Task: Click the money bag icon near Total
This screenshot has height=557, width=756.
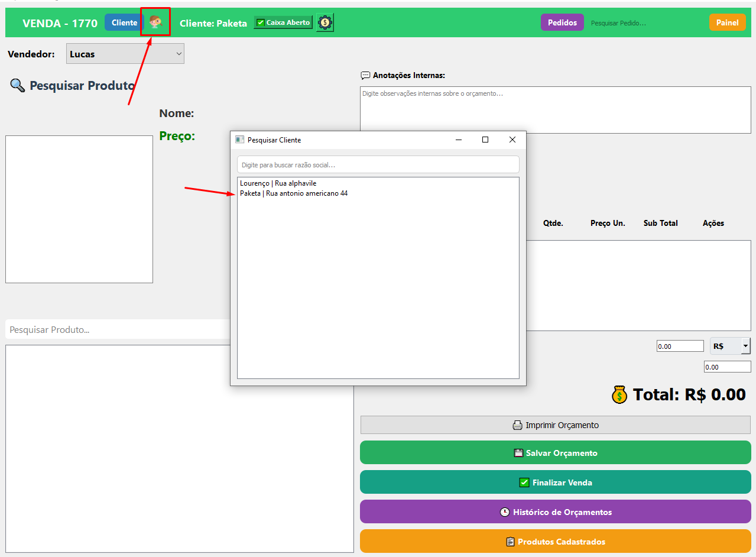Action: pos(619,394)
